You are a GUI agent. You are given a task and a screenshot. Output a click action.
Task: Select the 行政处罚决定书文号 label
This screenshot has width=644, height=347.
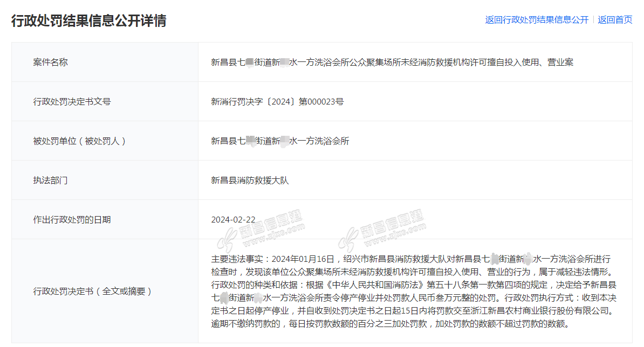click(x=72, y=101)
